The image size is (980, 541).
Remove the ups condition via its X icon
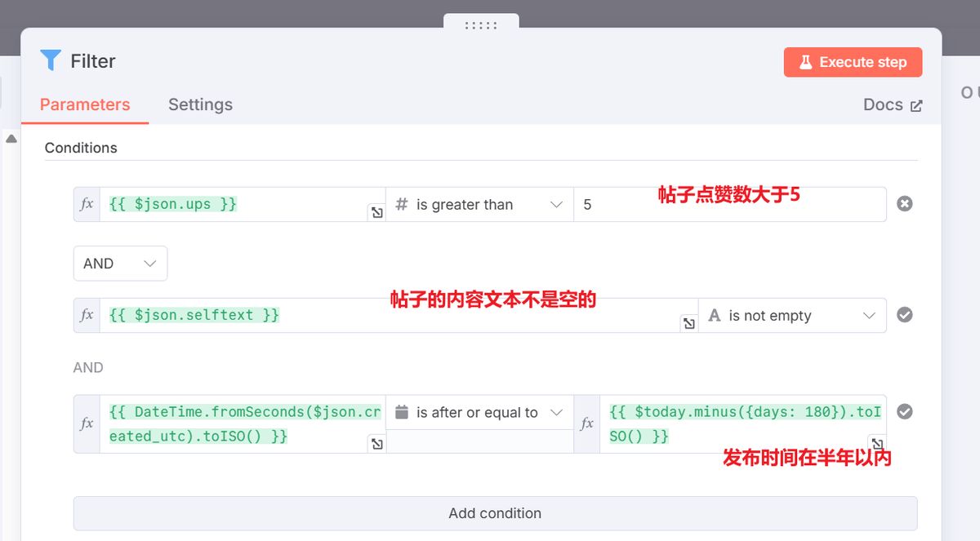point(904,203)
